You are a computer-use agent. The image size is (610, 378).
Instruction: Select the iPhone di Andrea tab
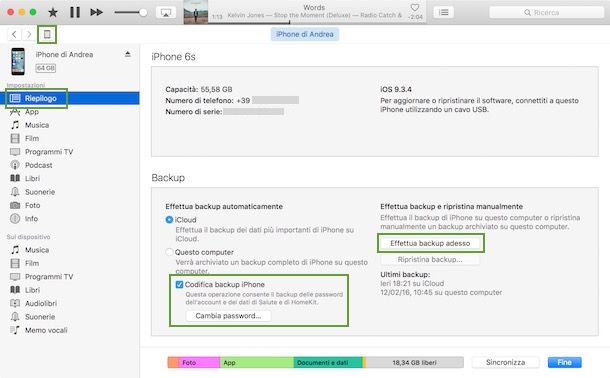(305, 34)
